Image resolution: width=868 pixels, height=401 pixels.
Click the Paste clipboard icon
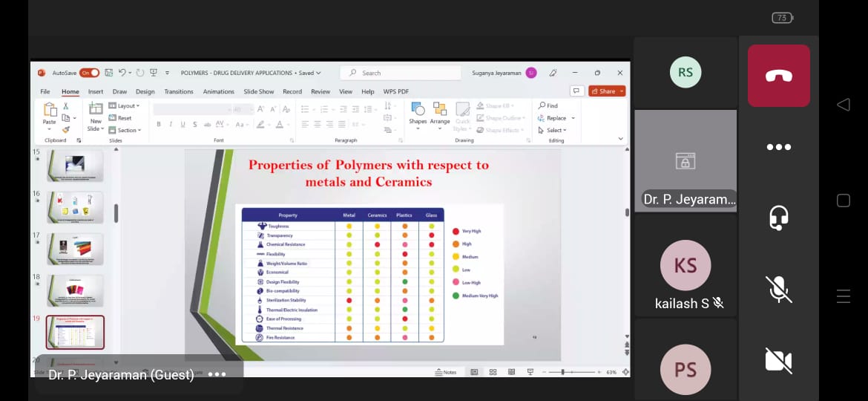(50, 111)
